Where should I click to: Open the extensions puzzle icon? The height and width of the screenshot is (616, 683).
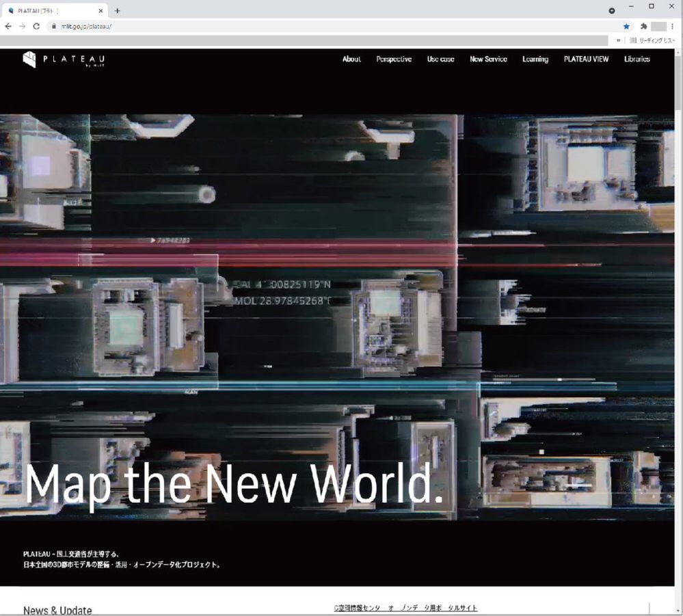pos(643,27)
